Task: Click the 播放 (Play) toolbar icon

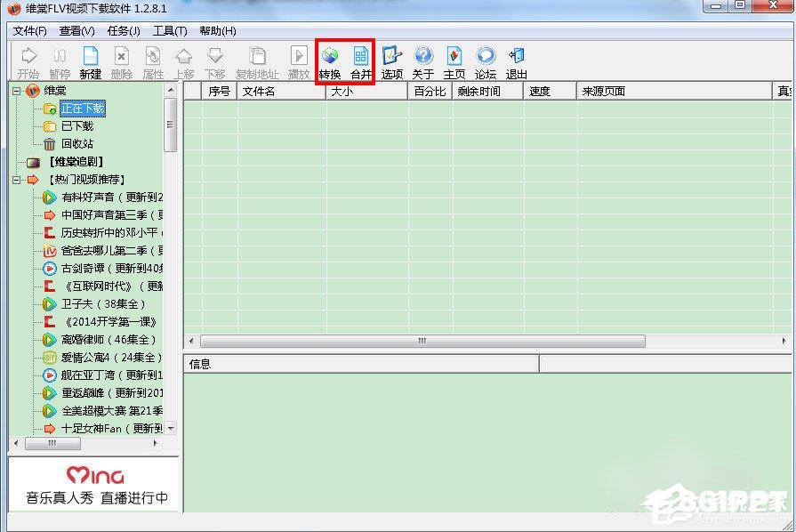Action: 299,62
